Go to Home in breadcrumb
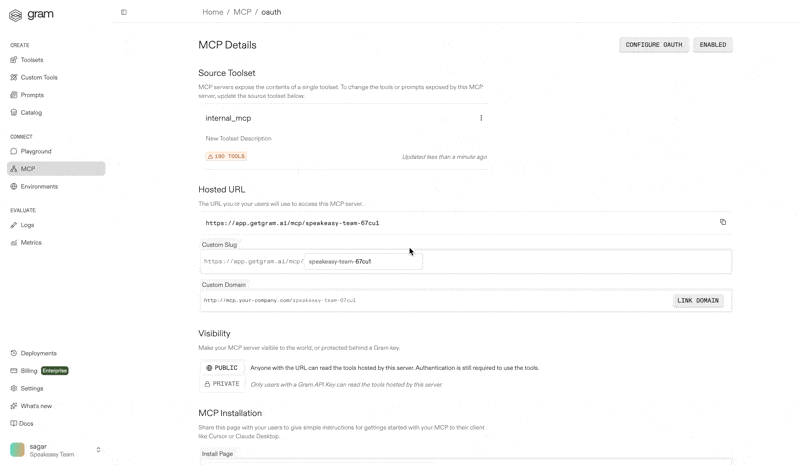800x465 pixels. click(x=213, y=12)
